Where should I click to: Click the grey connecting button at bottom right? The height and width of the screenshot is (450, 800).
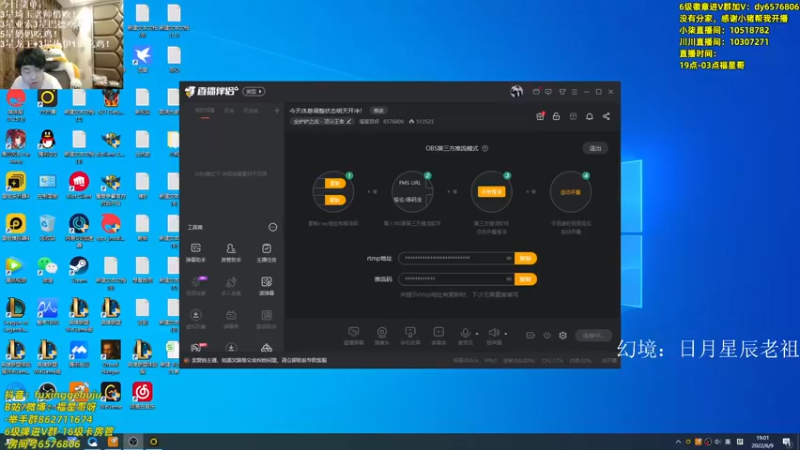tap(593, 335)
